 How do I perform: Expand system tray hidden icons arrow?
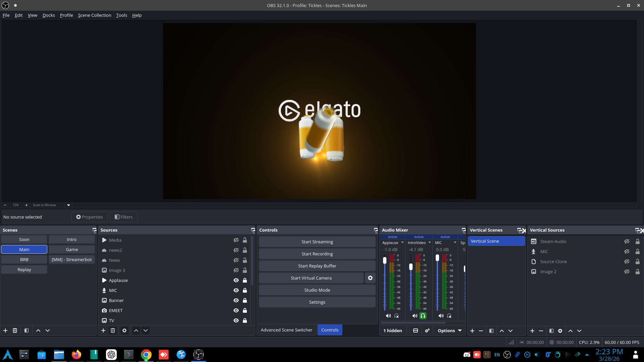coord(587,355)
